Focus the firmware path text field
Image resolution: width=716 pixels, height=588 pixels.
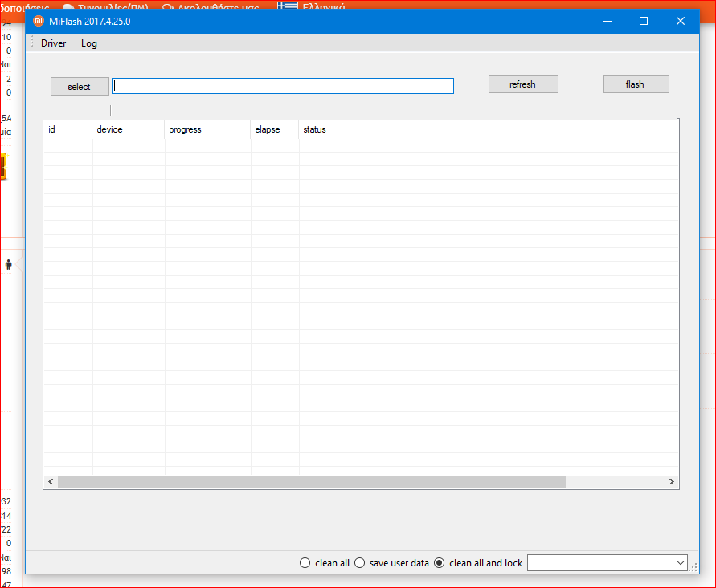point(283,86)
